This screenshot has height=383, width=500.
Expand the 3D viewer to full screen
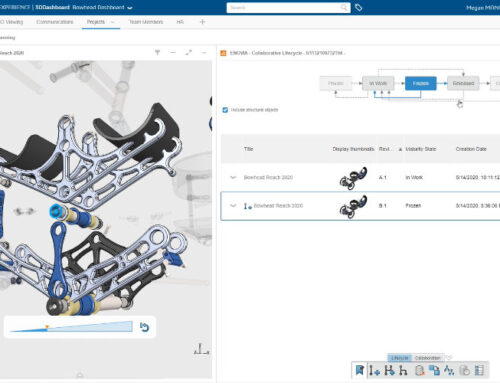point(189,52)
